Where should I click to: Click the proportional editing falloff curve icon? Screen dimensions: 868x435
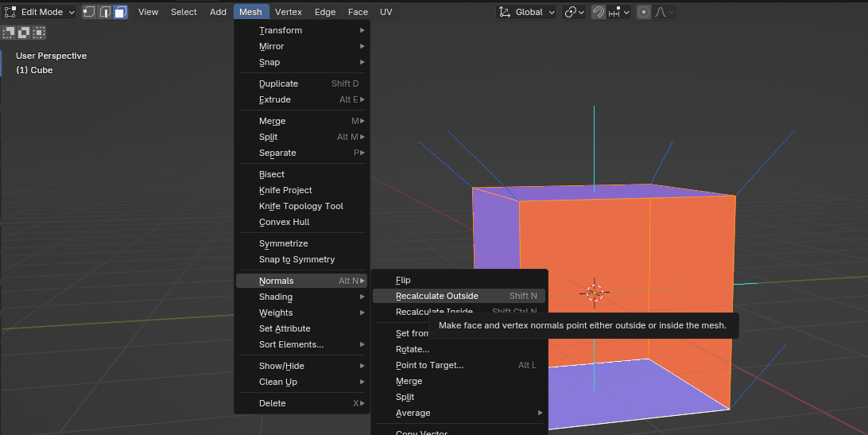tap(661, 12)
